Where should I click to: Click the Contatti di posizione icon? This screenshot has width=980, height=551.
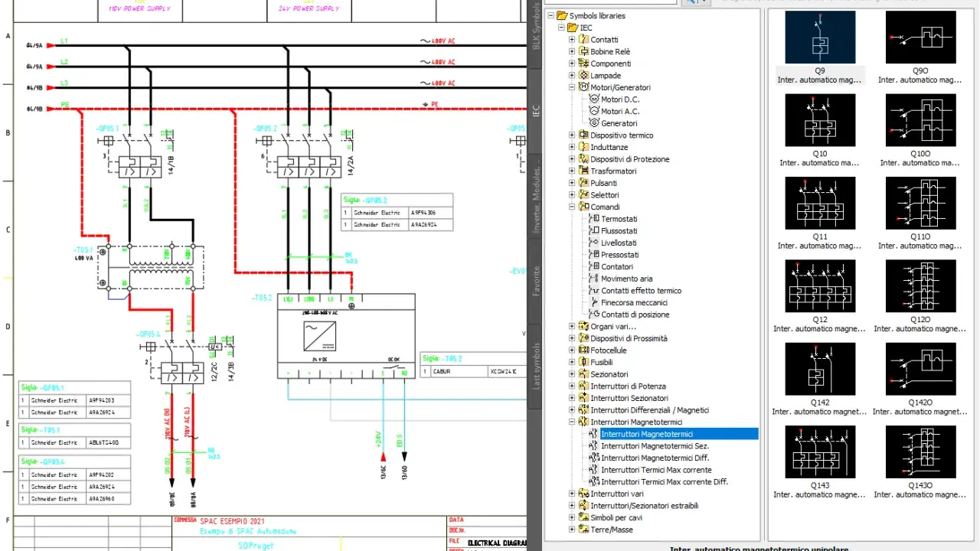point(595,315)
